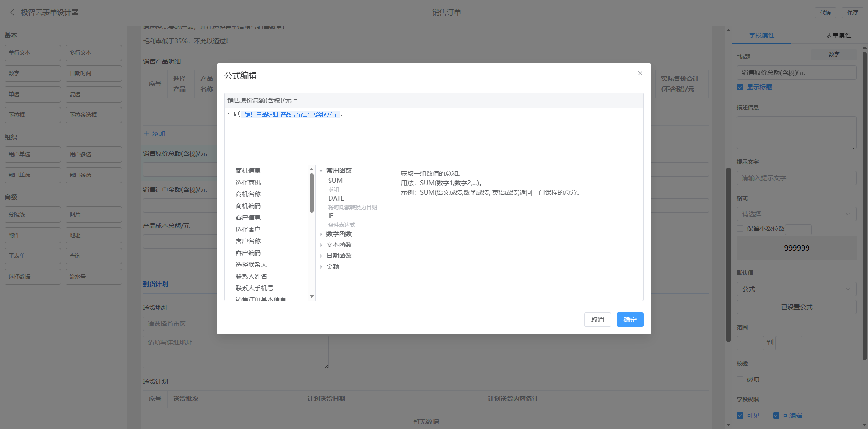Expand the 日期函数 category arrow
The image size is (868, 429).
point(321,256)
